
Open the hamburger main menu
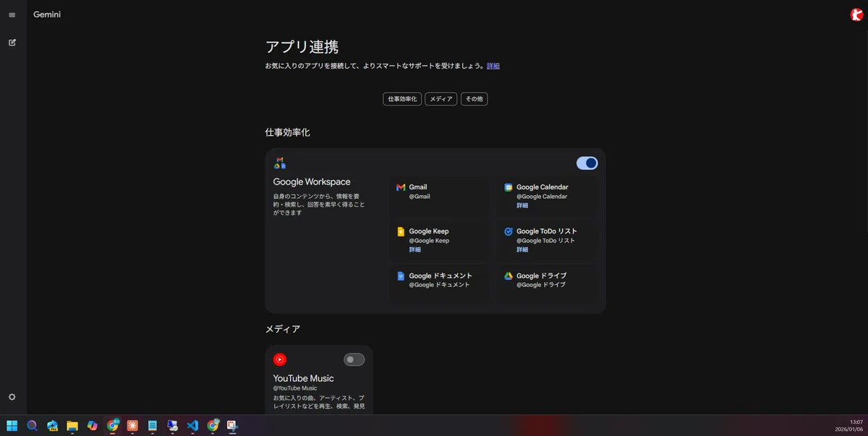tap(12, 14)
